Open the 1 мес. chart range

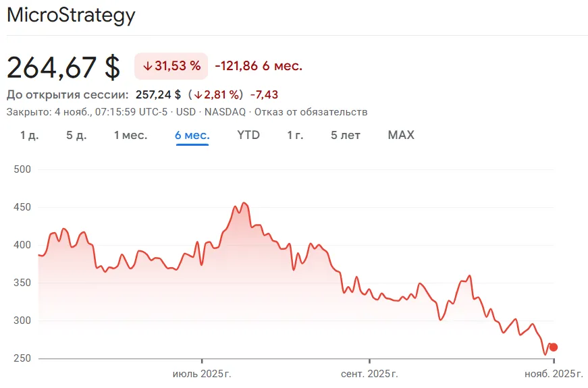[x=130, y=135]
